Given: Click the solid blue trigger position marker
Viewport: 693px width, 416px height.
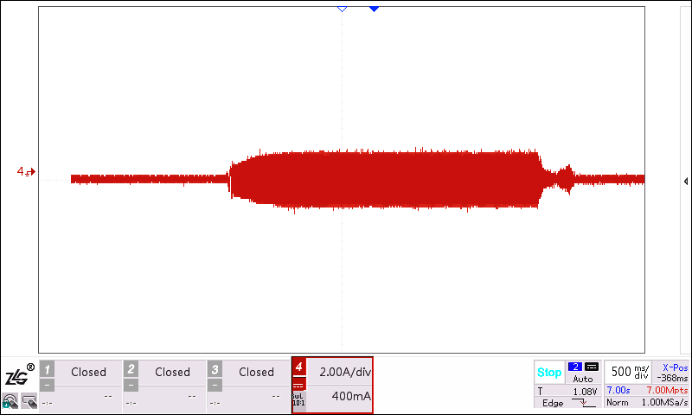Looking at the screenshot, I should 374,8.
